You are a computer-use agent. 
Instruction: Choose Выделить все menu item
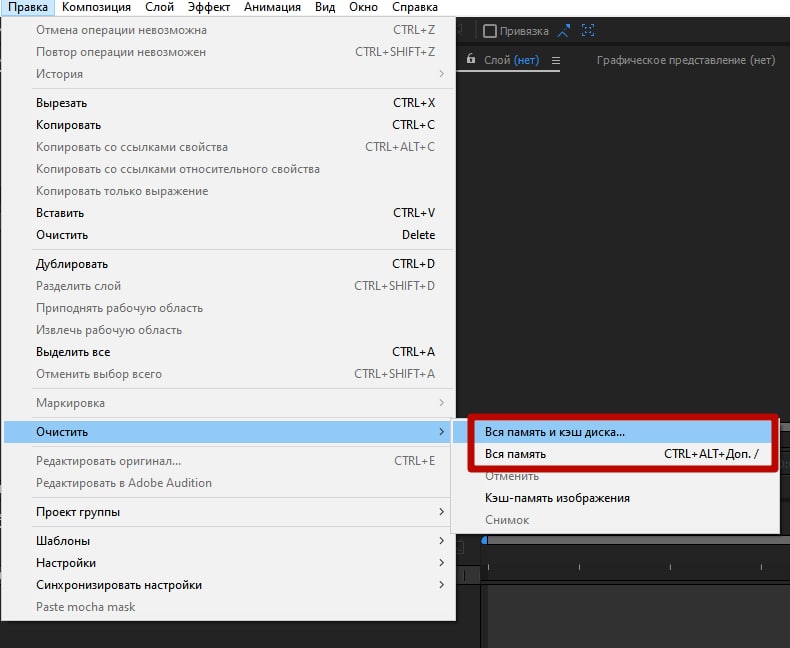[x=229, y=352]
